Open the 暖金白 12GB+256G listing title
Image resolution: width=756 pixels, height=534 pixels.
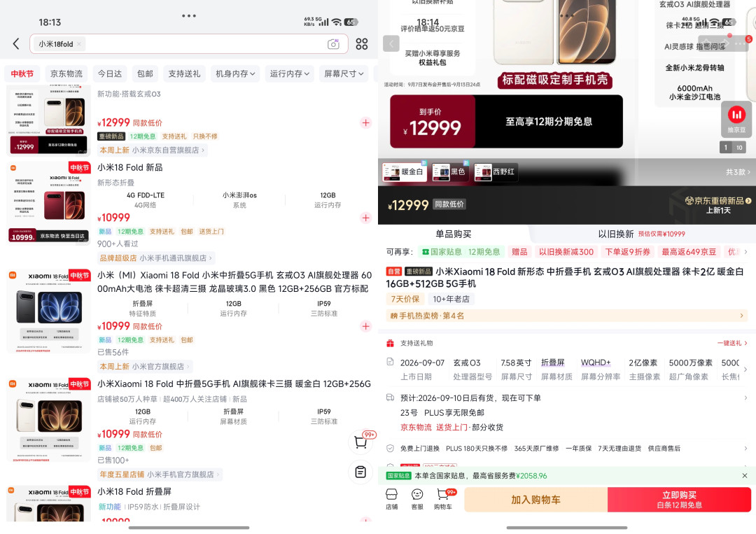(234, 384)
